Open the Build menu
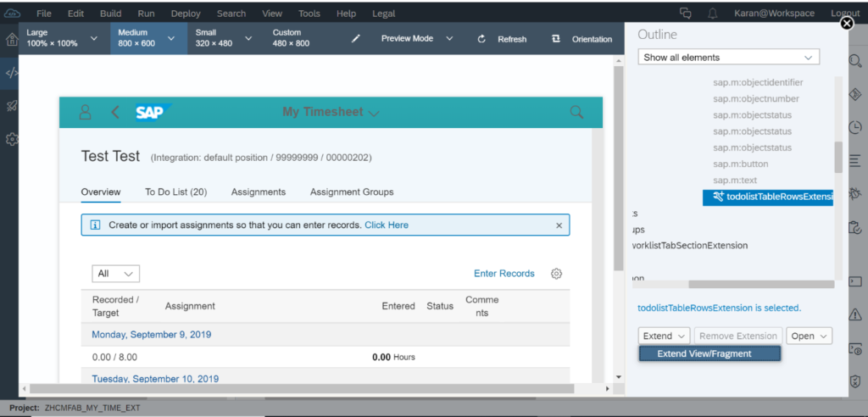This screenshot has height=417, width=868. 111,14
